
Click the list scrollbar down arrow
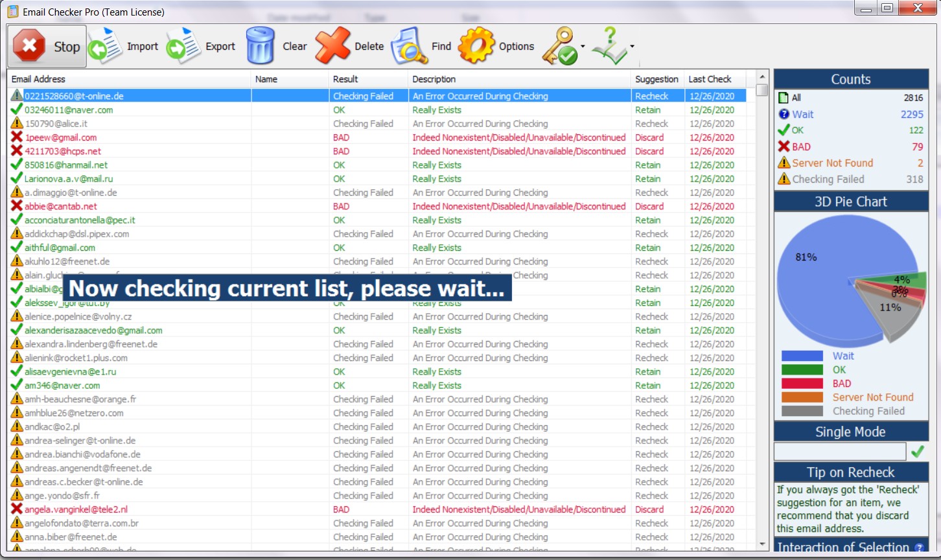click(762, 544)
